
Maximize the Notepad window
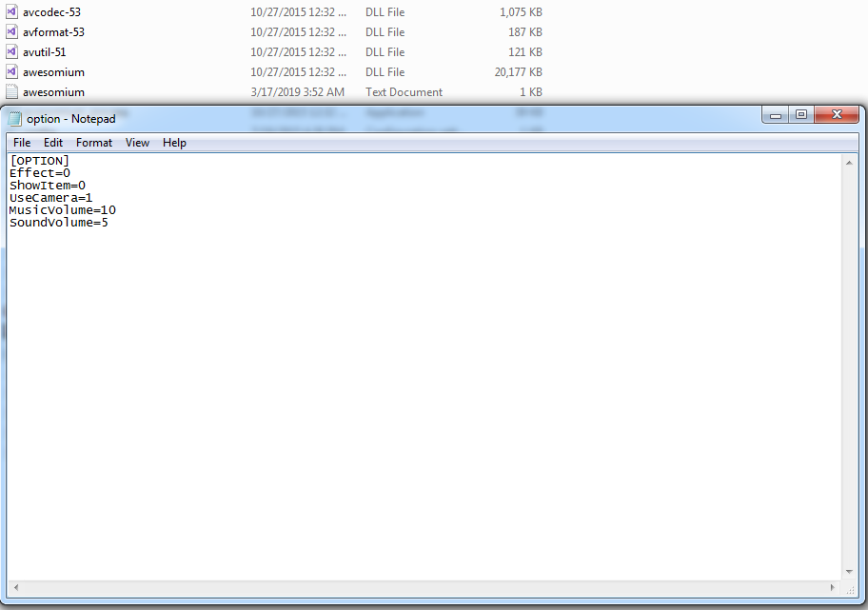(x=800, y=114)
